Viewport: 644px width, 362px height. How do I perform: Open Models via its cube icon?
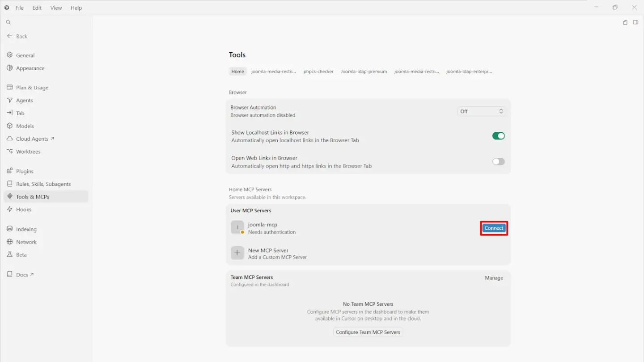point(10,126)
